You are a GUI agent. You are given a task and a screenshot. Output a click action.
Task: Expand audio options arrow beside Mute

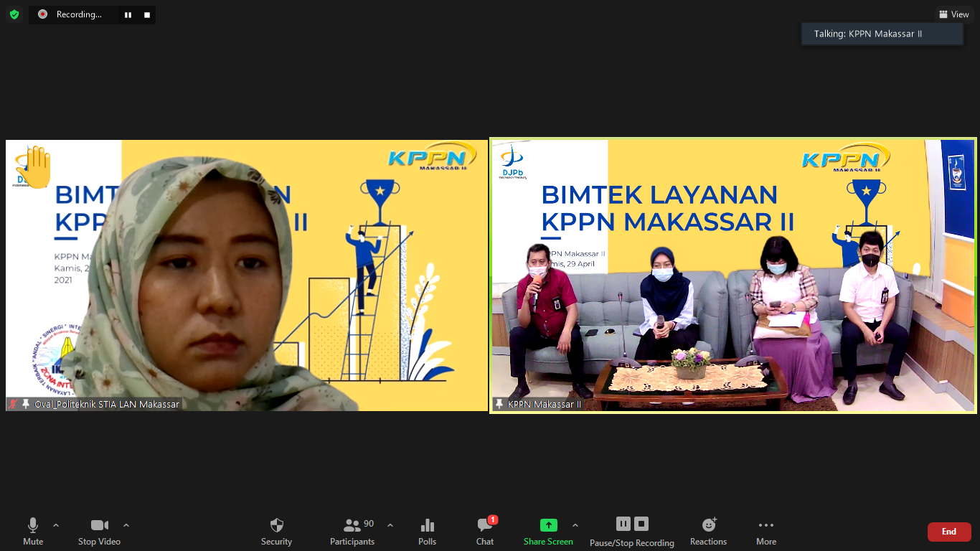click(56, 525)
